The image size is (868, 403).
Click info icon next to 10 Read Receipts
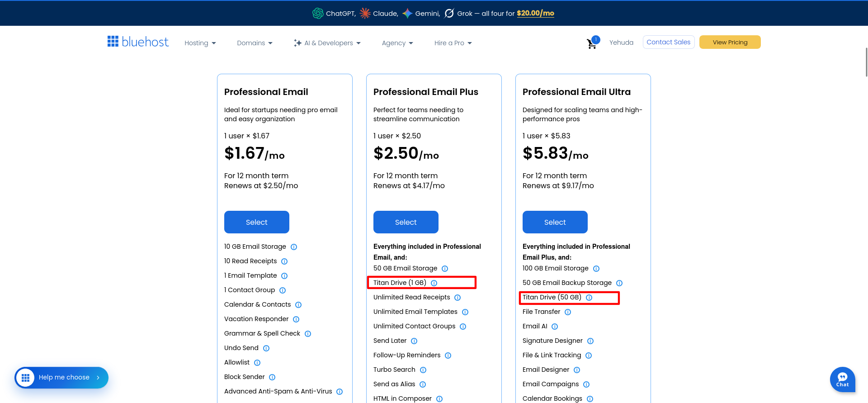click(x=284, y=261)
